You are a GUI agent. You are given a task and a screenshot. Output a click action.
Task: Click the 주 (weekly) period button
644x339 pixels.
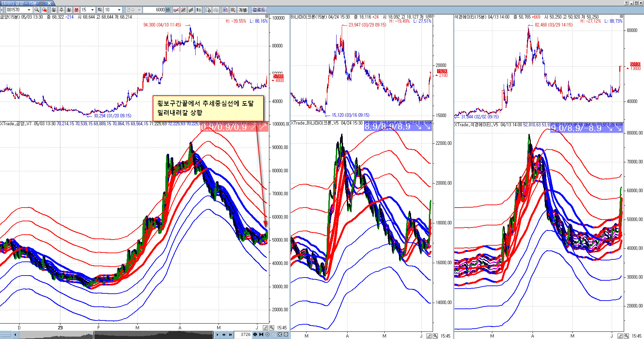pos(61,10)
